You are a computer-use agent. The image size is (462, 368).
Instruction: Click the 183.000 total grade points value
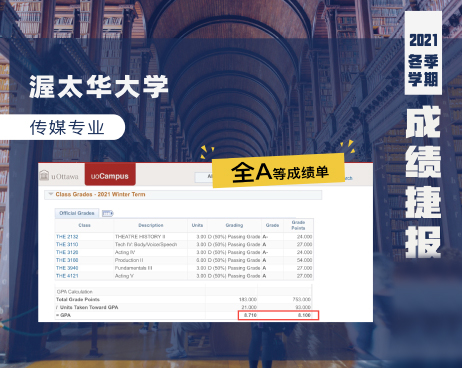click(x=248, y=299)
